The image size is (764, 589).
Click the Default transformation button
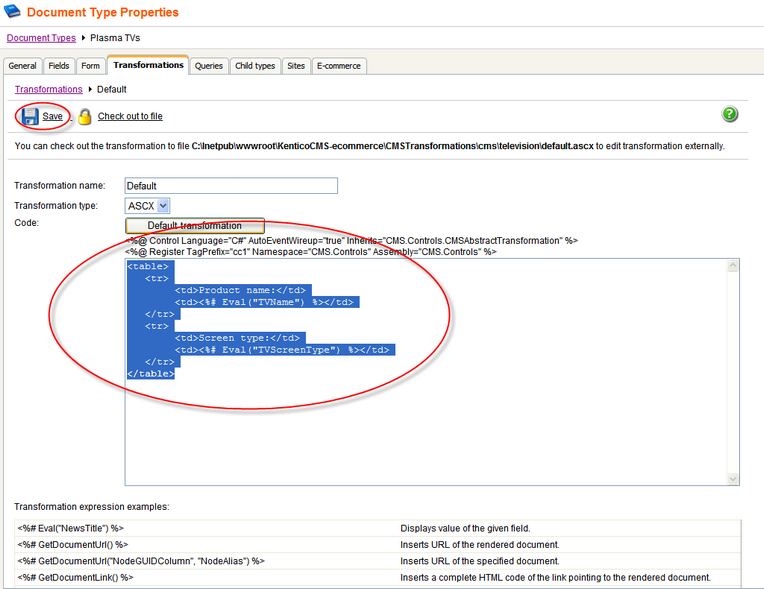click(195, 226)
